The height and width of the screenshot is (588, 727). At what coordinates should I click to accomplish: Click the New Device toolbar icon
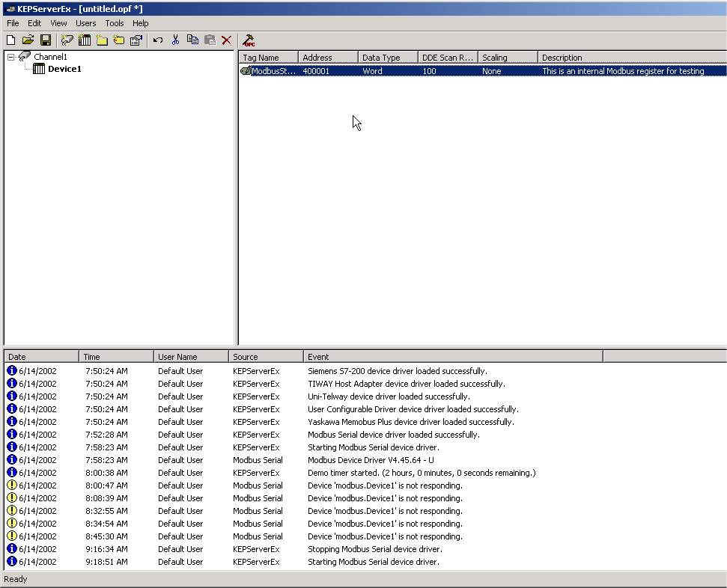pos(85,40)
